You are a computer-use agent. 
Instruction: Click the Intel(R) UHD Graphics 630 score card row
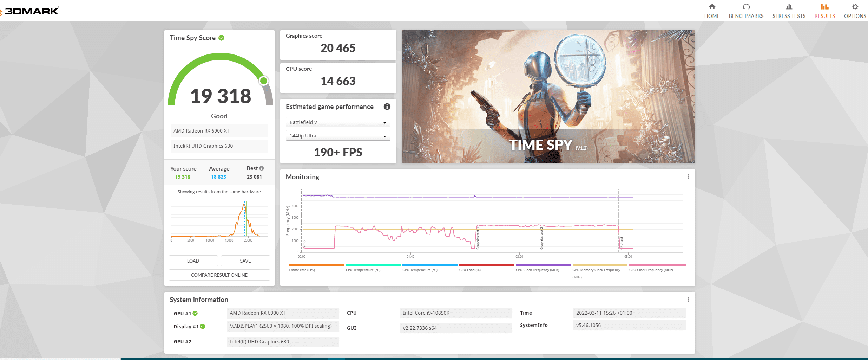(219, 146)
